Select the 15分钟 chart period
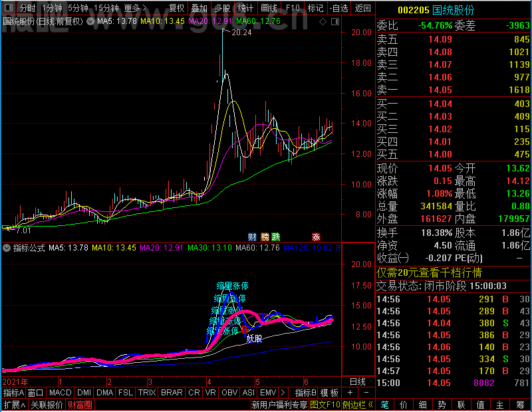Image resolution: width=532 pixels, height=412 pixels. click(106, 8)
